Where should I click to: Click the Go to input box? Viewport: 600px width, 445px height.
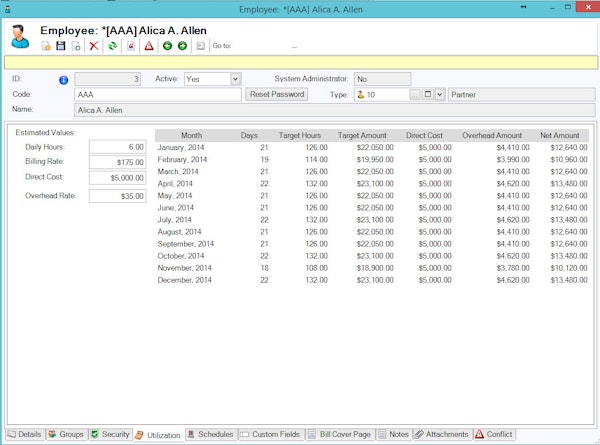point(261,46)
